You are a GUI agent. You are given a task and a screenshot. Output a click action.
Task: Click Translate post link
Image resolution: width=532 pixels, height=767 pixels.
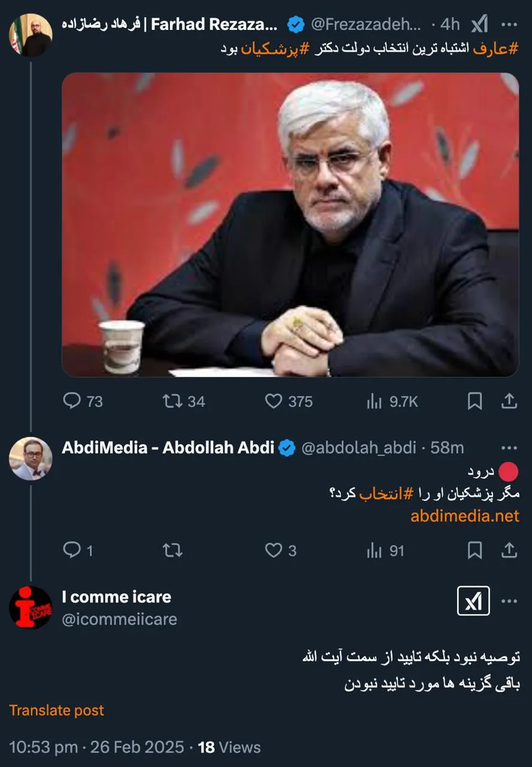click(56, 710)
